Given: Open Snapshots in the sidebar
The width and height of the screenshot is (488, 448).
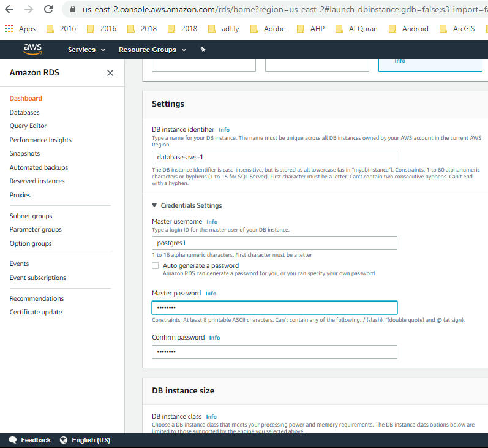Looking at the screenshot, I should [24, 154].
